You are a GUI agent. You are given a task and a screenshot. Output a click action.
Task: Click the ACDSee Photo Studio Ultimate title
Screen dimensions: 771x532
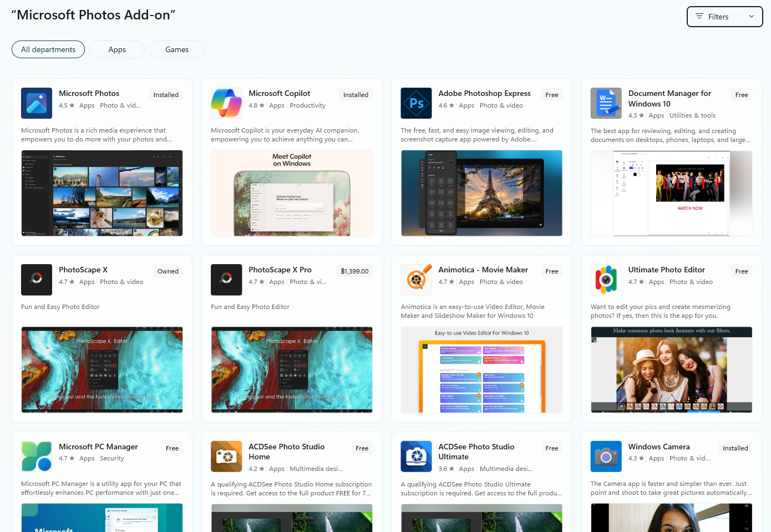[476, 452]
